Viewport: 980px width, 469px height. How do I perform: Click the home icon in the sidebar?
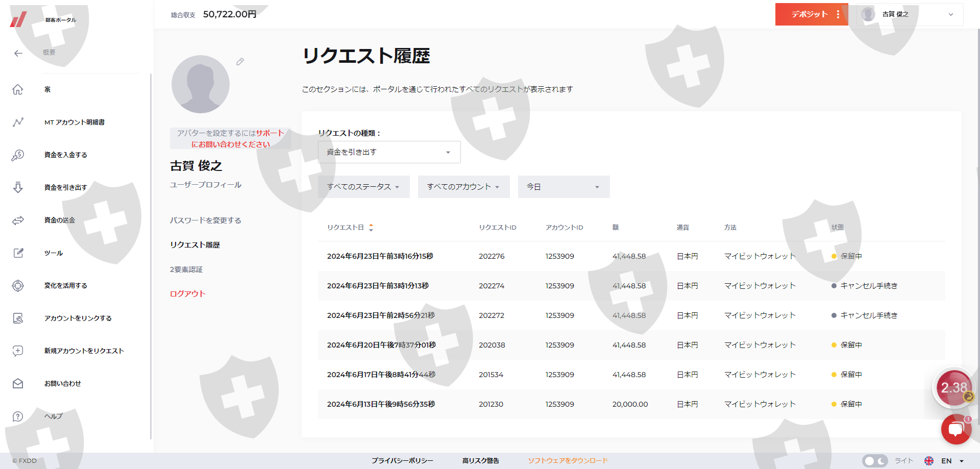coord(18,90)
